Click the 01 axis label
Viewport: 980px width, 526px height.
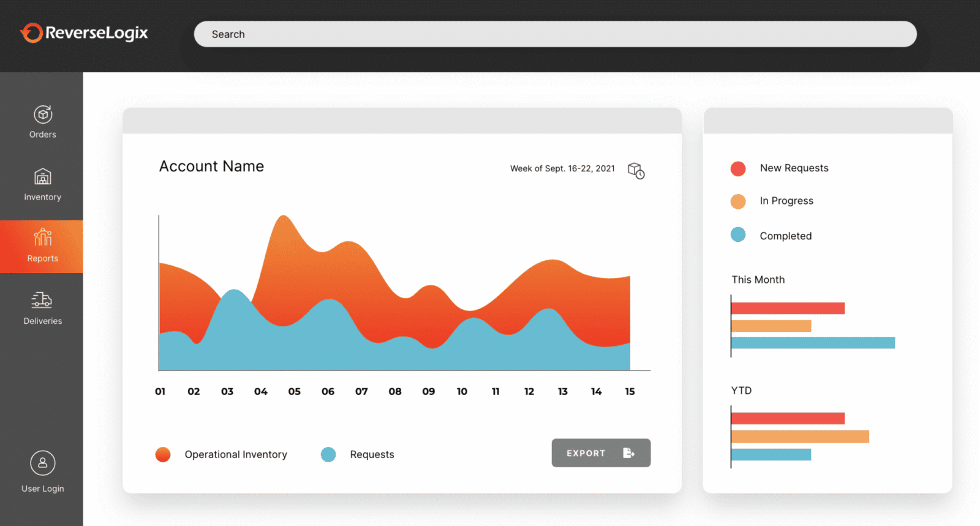tap(160, 391)
